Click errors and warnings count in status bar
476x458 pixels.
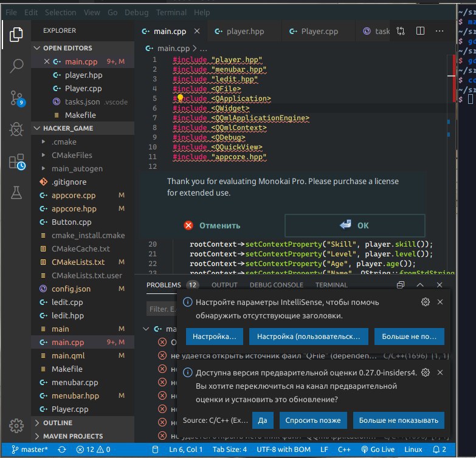click(93, 449)
